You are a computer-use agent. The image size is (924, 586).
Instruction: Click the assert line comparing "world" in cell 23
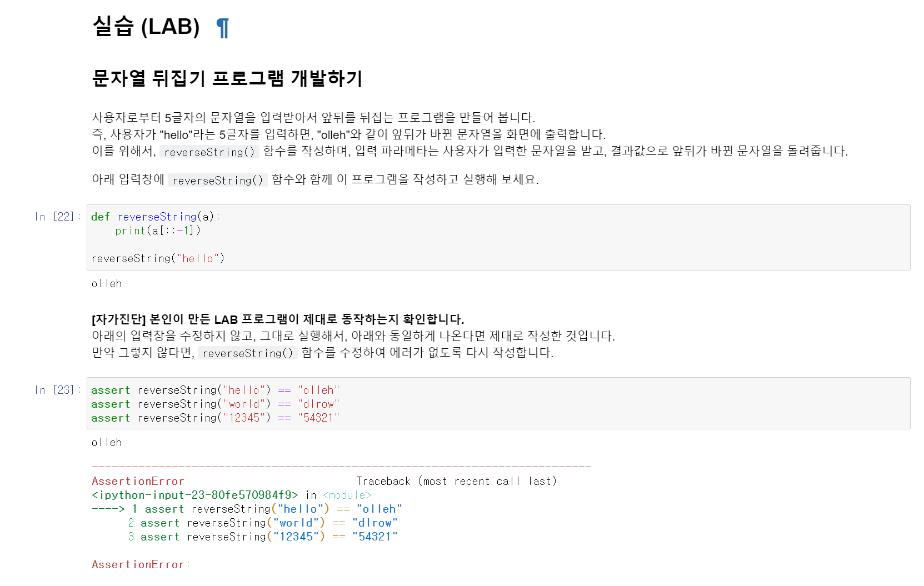[x=216, y=404]
